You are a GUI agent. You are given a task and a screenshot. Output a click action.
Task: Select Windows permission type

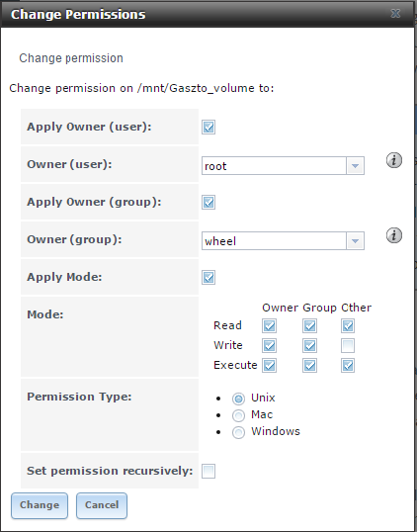tap(238, 432)
